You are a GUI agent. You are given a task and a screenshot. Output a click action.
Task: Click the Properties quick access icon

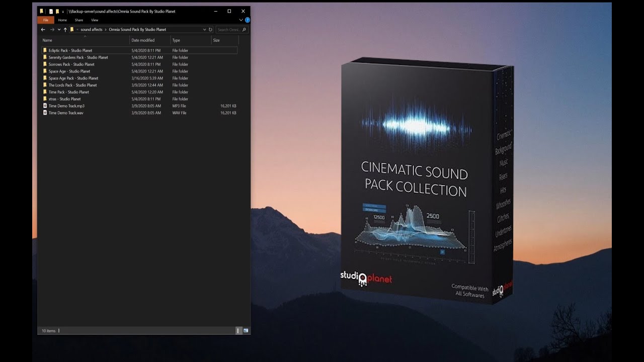[x=51, y=11]
